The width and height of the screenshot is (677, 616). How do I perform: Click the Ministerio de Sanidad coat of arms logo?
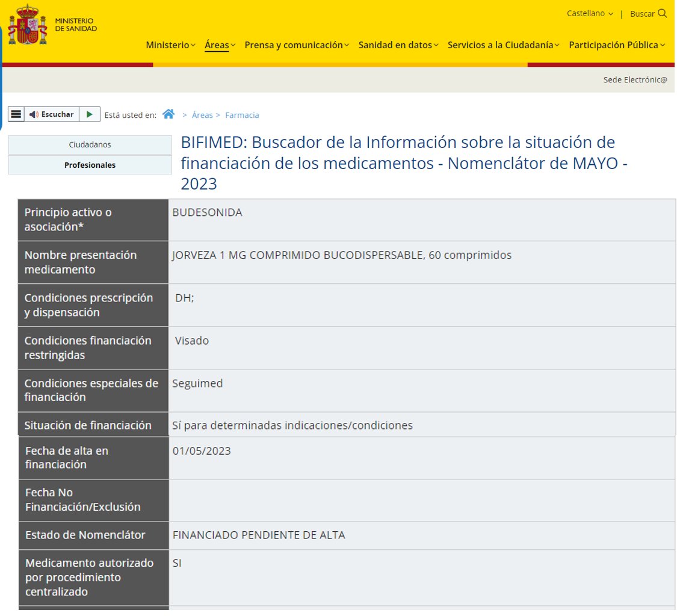pos(28,25)
